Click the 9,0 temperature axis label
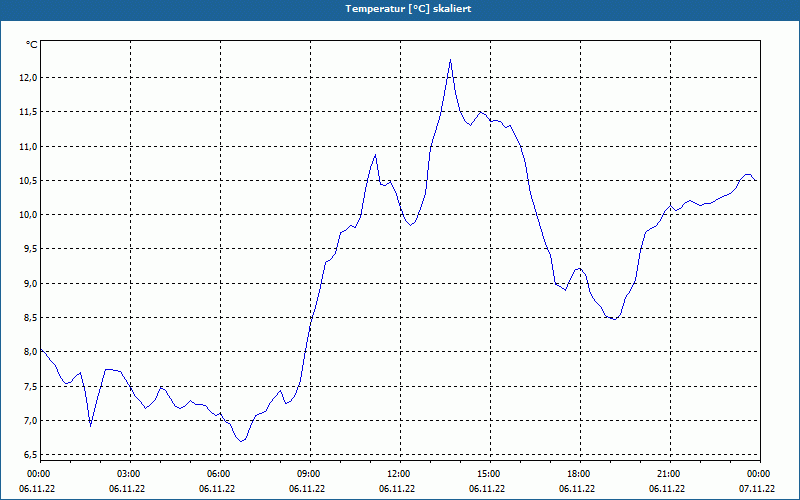The width and height of the screenshot is (800, 500). (30, 284)
